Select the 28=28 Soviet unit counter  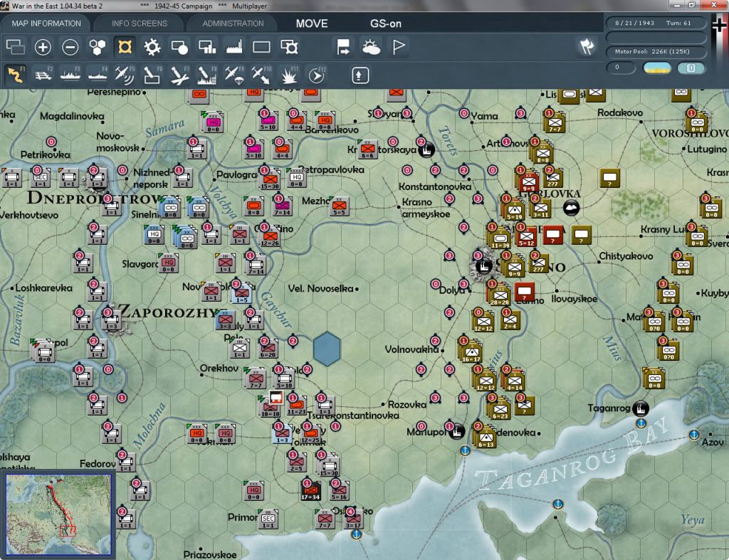pyautogui.click(x=500, y=295)
